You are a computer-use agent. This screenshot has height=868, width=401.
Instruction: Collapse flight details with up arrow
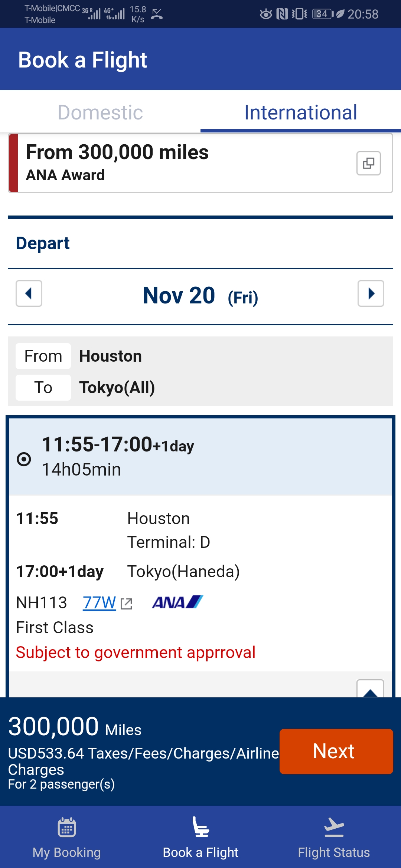pyautogui.click(x=370, y=689)
